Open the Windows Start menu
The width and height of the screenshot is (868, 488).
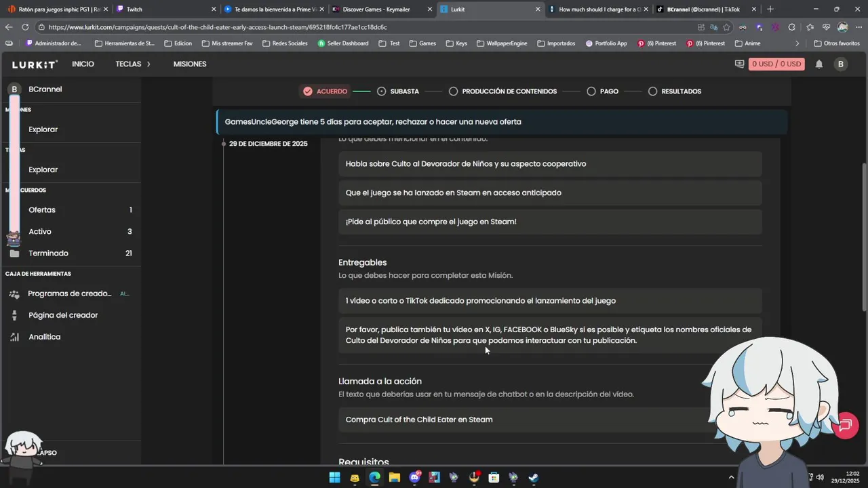point(334,477)
